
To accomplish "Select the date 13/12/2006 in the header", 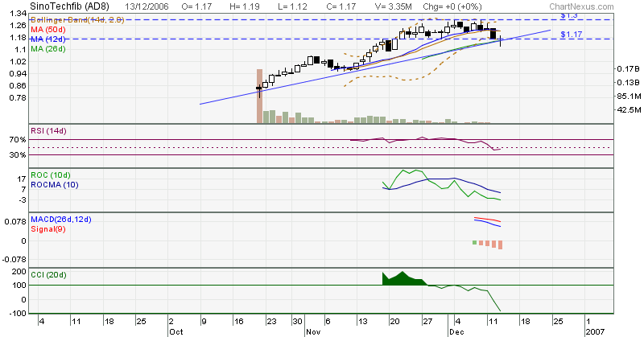I will point(148,6).
